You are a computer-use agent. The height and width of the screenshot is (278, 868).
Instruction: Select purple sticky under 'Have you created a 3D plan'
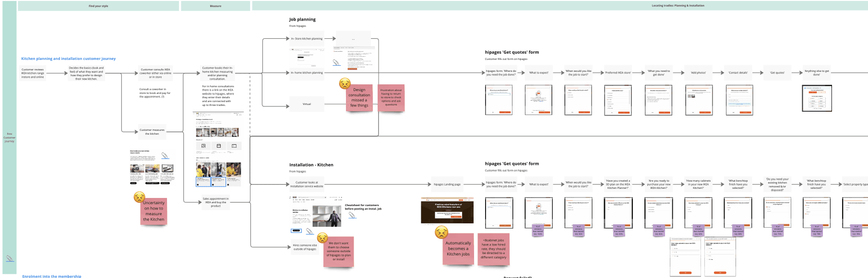click(x=619, y=231)
